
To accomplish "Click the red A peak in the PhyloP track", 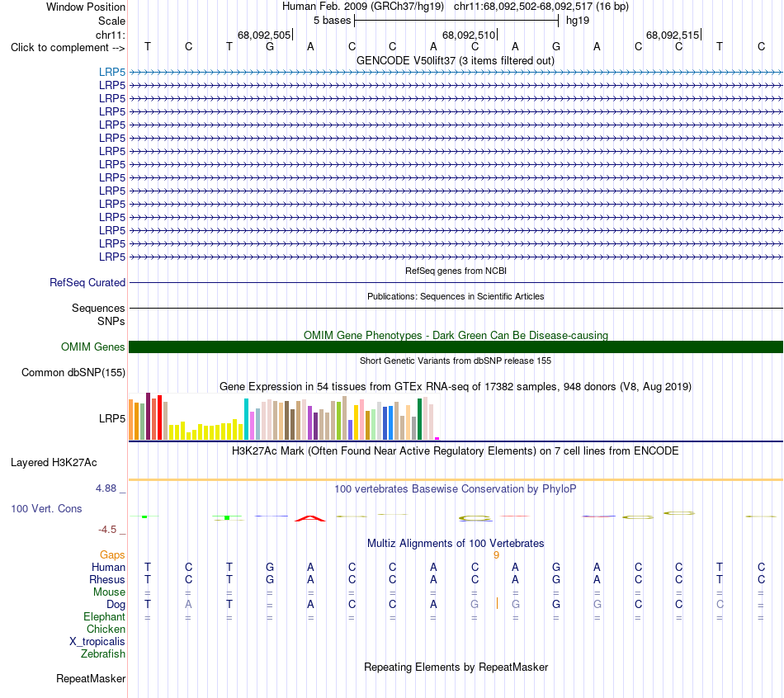I will [x=310, y=518].
